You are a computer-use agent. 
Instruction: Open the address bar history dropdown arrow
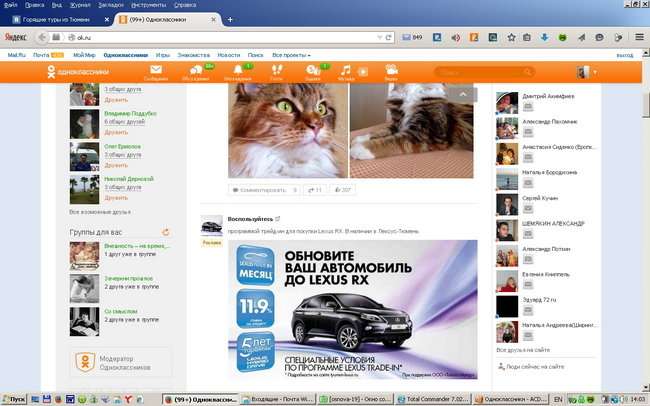(379, 37)
